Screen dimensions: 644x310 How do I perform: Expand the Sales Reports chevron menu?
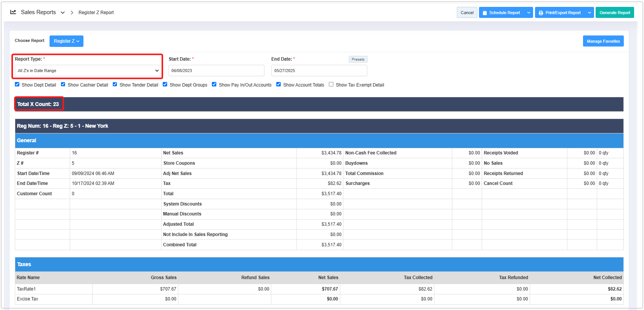tap(62, 13)
